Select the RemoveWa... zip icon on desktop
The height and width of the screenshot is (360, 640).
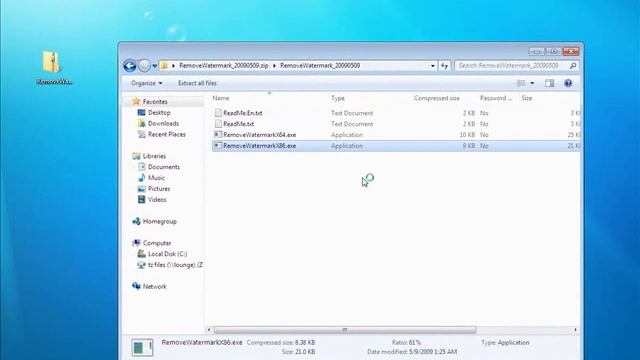pyautogui.click(x=53, y=67)
